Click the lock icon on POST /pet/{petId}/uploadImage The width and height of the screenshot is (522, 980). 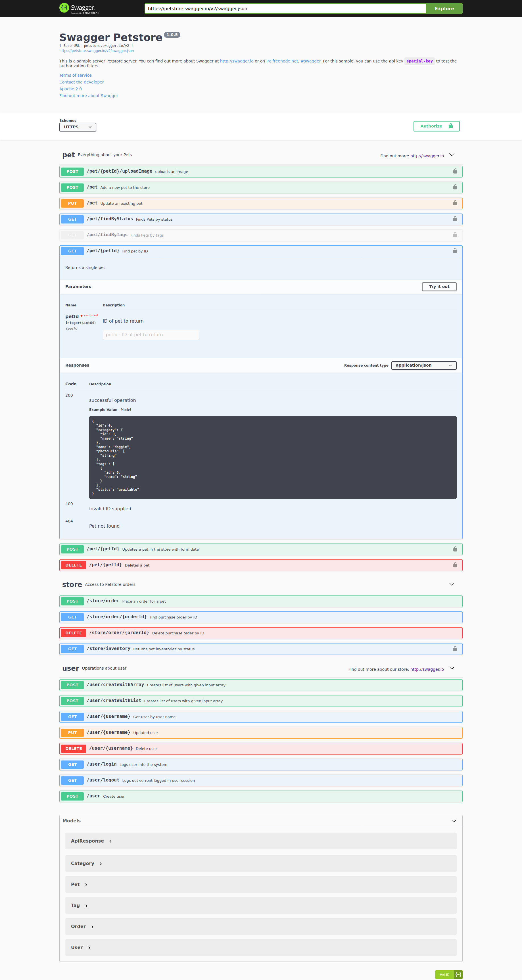(455, 171)
